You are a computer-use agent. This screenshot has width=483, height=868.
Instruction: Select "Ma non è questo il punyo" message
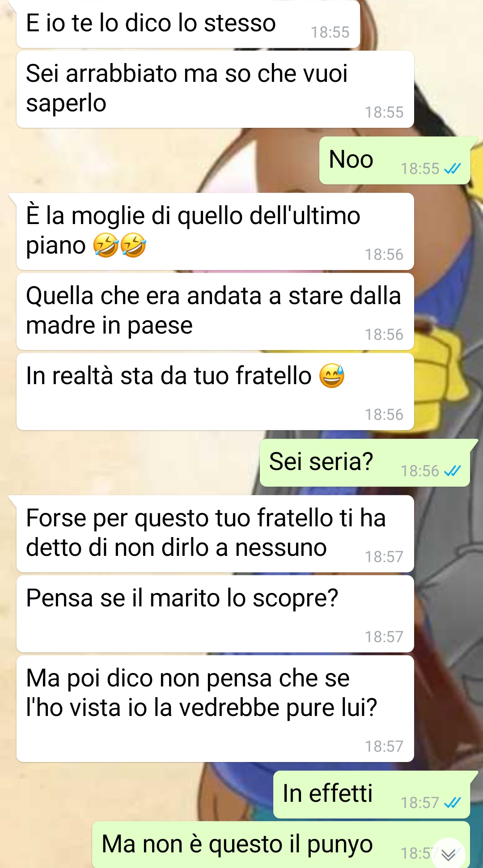point(281,845)
